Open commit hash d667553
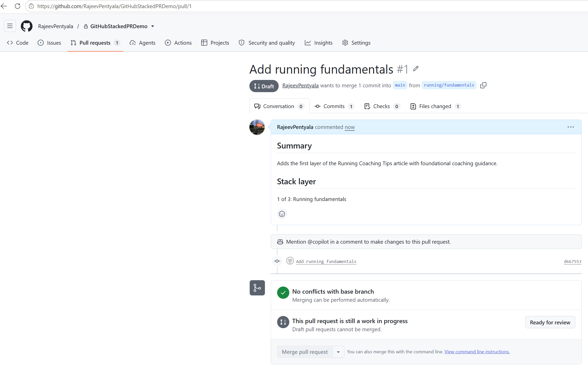Viewport: 588px width, 367px height. point(573,261)
